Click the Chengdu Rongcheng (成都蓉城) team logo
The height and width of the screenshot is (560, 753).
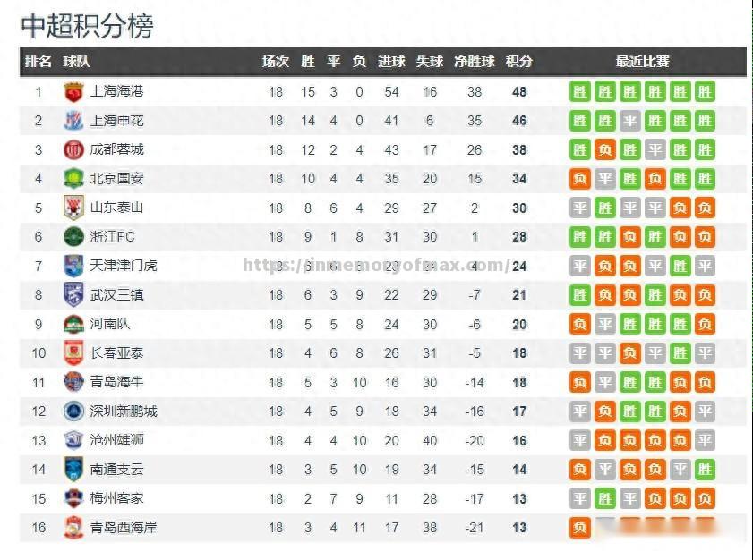coord(73,149)
